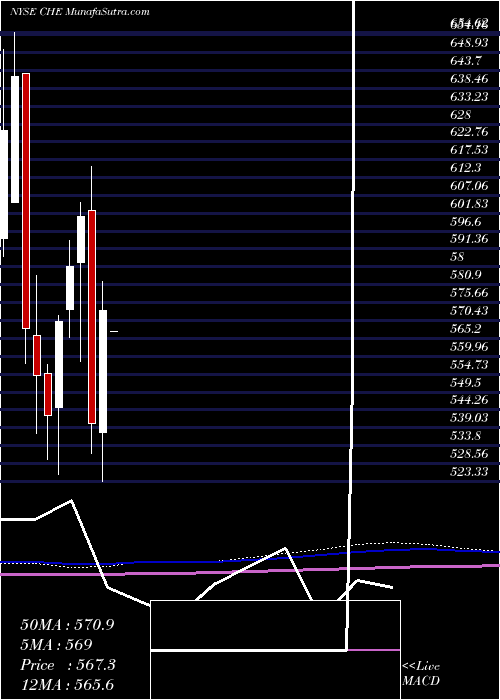Click the 50MA : 570.9 readout

coord(67,625)
